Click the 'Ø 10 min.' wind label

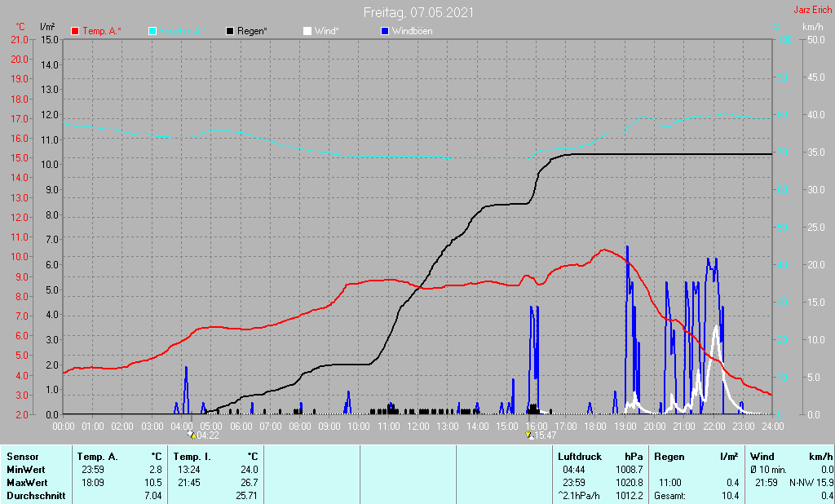point(768,470)
